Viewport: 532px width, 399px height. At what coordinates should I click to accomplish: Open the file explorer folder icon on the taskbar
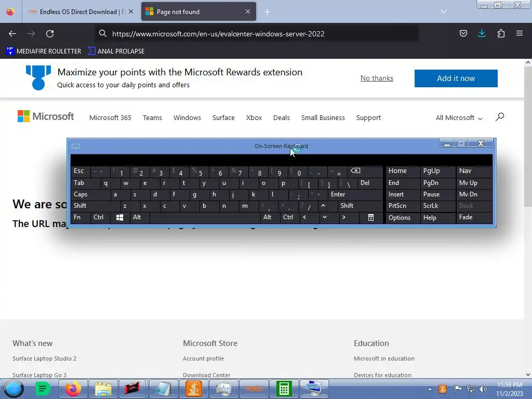tap(103, 389)
